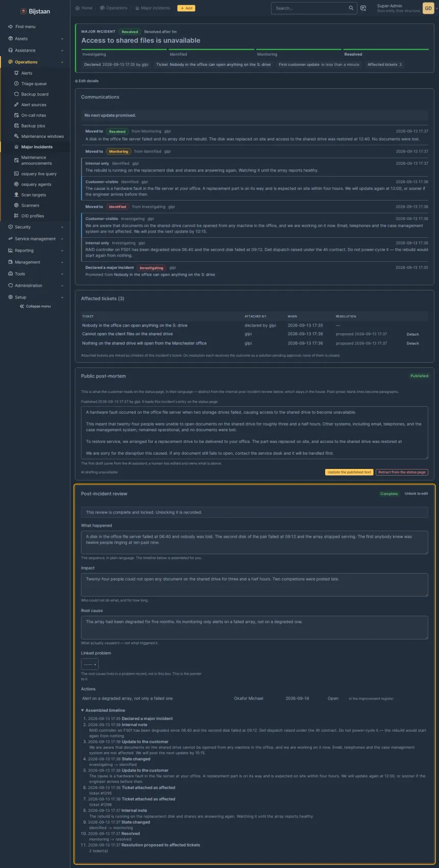
Task: Open ticket "Nobody in the office can open anything on the S: drive" in table
Action: coord(135,325)
